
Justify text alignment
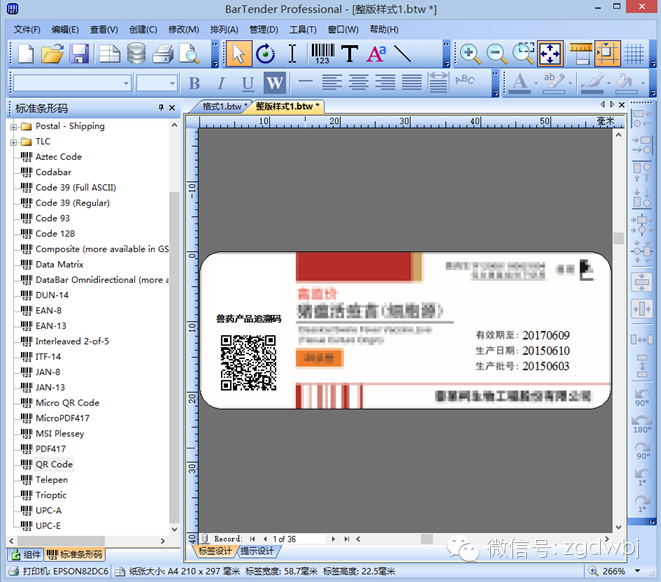(x=411, y=83)
